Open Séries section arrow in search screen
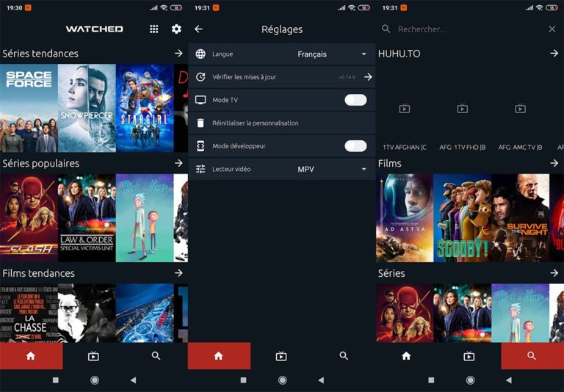Image resolution: width=564 pixels, height=392 pixels. (554, 273)
